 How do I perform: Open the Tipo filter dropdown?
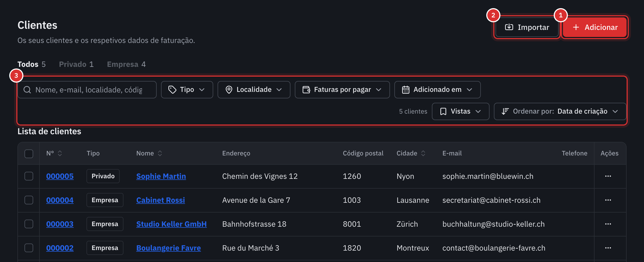coord(187,90)
